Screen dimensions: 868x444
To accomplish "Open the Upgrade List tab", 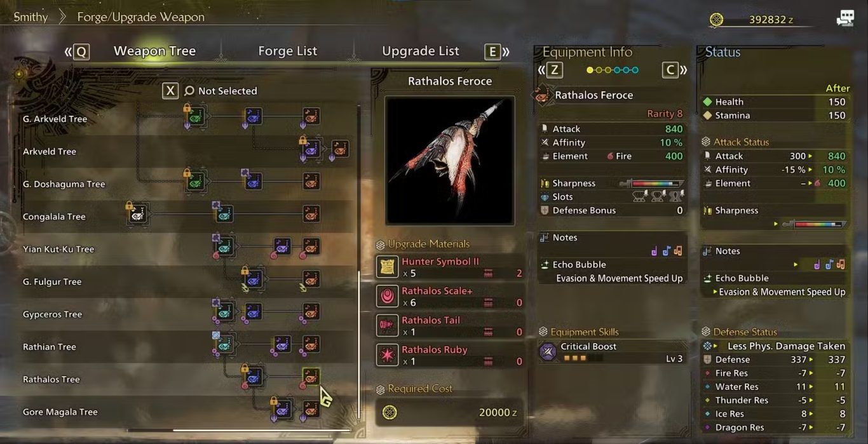I will tap(421, 51).
